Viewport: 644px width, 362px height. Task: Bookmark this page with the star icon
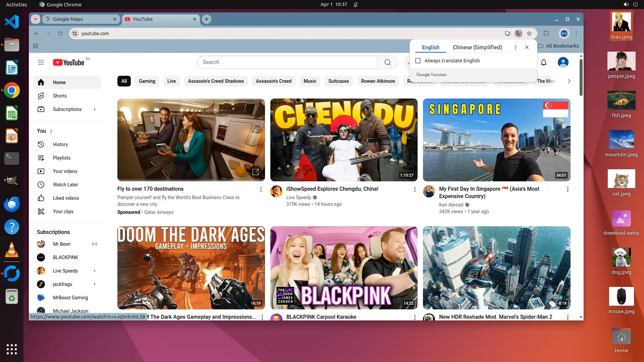(x=529, y=34)
